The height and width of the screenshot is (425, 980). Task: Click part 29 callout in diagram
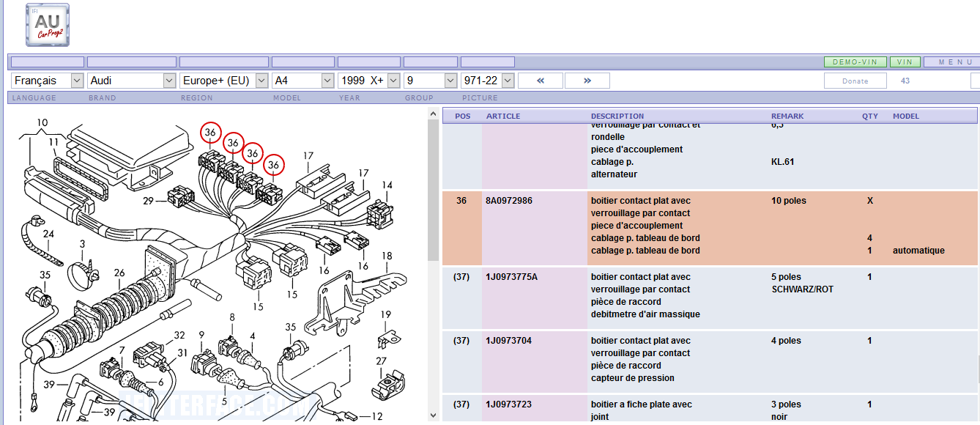[x=149, y=200]
